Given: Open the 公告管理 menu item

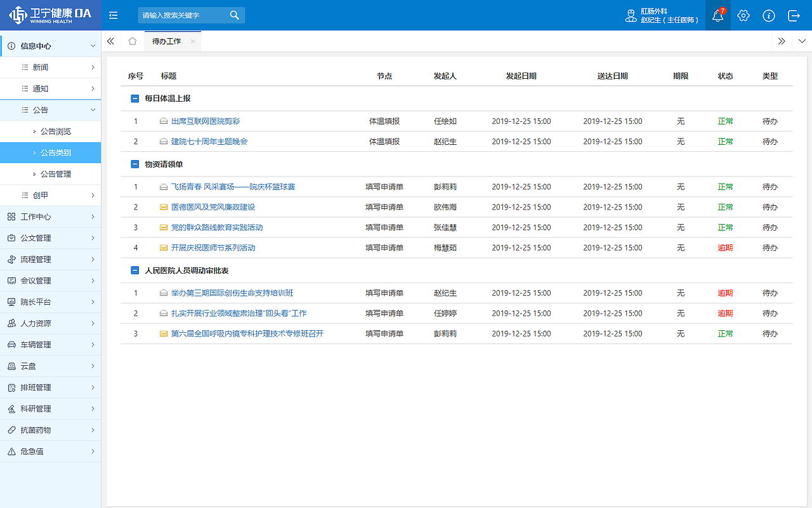Looking at the screenshot, I should click(x=57, y=173).
